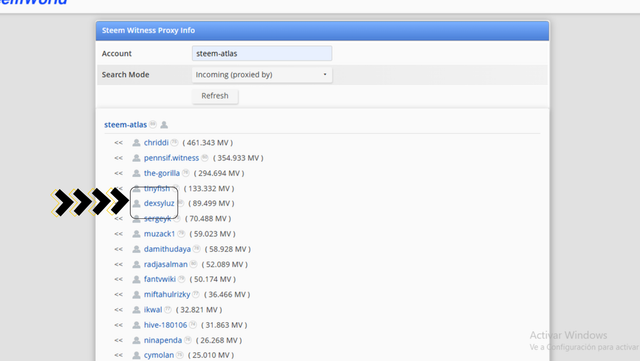Click the user icon beside radjasalman
Image resolution: width=640 pixels, height=361 pixels.
136,264
